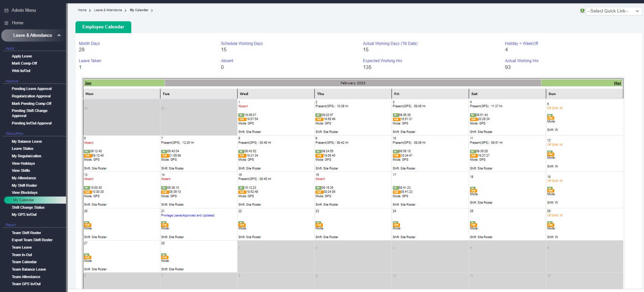Collapse the Leave & Attendance section

[59, 35]
